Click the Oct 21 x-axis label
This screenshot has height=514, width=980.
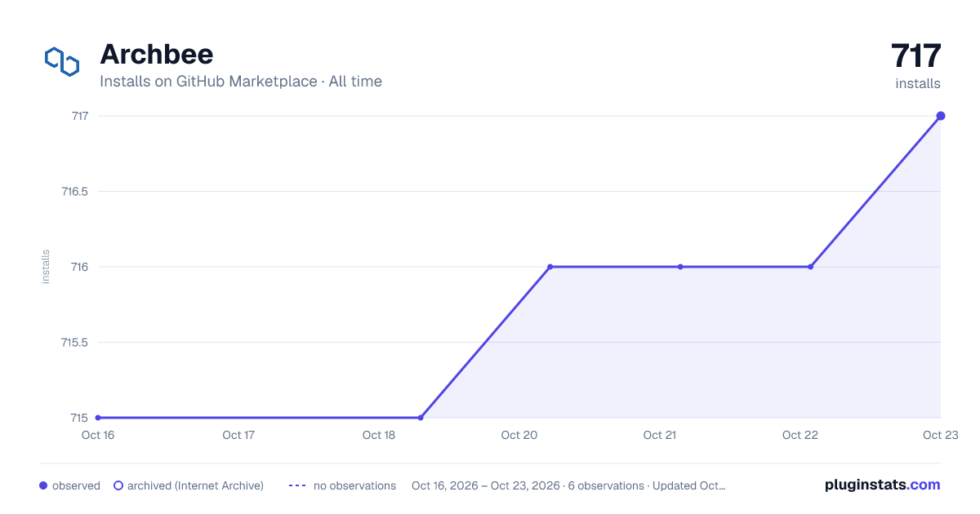pos(660,435)
